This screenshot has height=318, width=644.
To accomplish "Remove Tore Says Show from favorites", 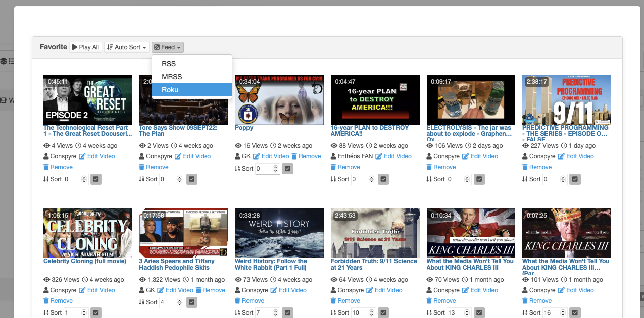I will click(x=154, y=167).
